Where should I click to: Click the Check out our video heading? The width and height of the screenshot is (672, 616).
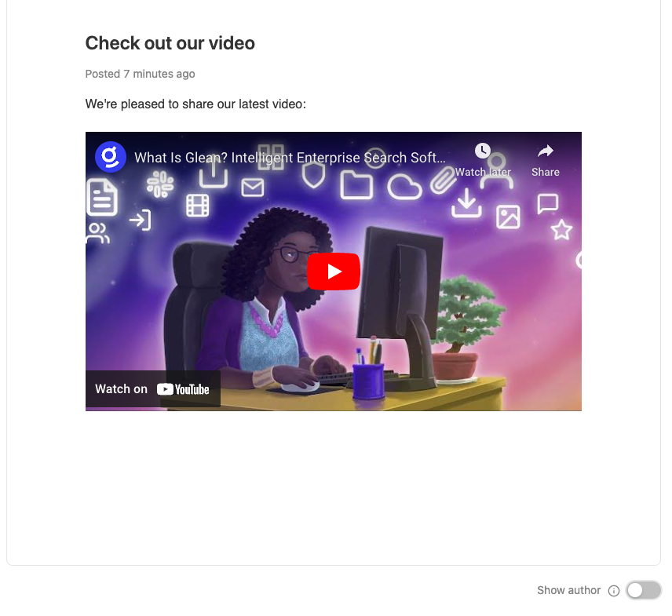point(170,43)
